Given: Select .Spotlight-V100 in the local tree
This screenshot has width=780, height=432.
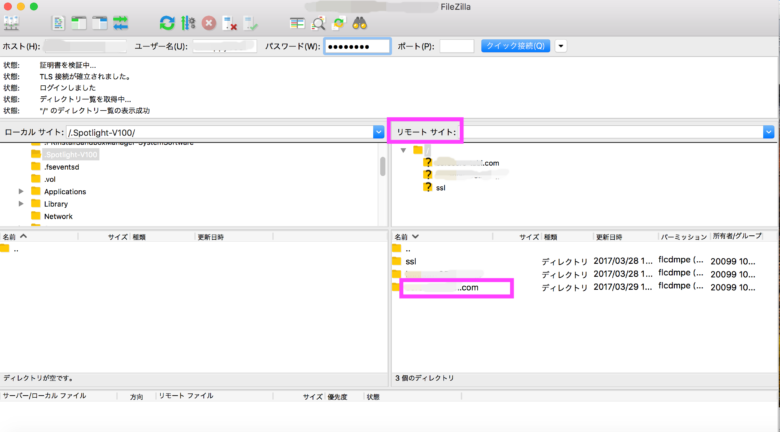Looking at the screenshot, I should [71, 154].
